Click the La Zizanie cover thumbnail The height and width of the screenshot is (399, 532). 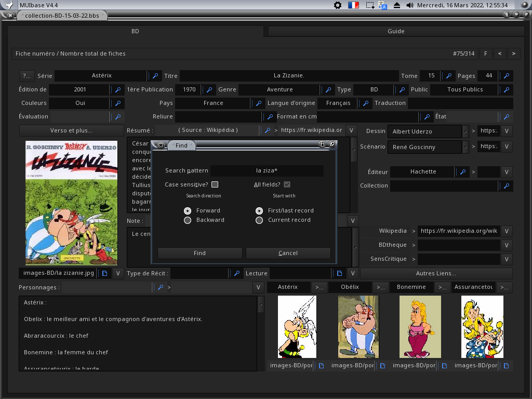(x=72, y=203)
